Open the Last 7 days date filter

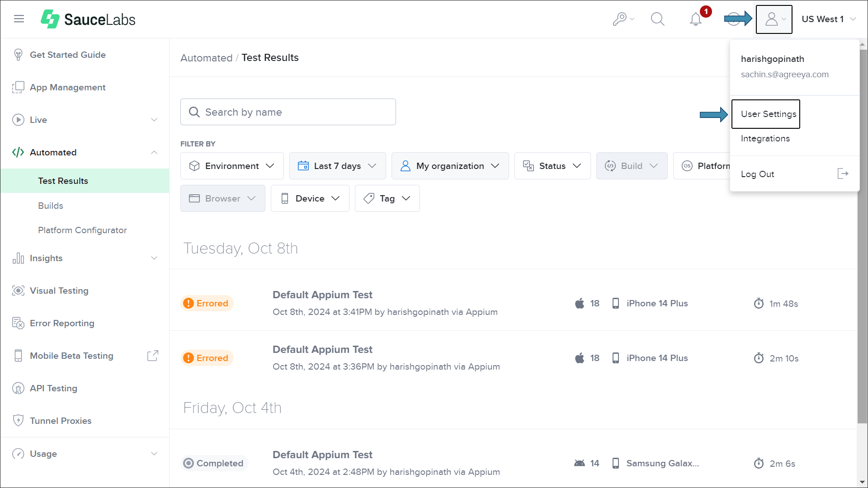337,166
